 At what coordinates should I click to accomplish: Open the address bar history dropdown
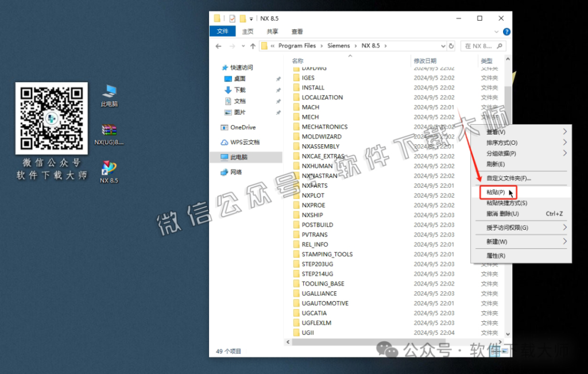coord(443,45)
